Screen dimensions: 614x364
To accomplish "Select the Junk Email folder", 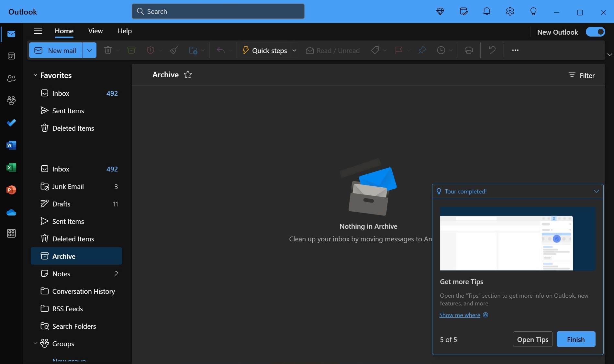I will (68, 186).
